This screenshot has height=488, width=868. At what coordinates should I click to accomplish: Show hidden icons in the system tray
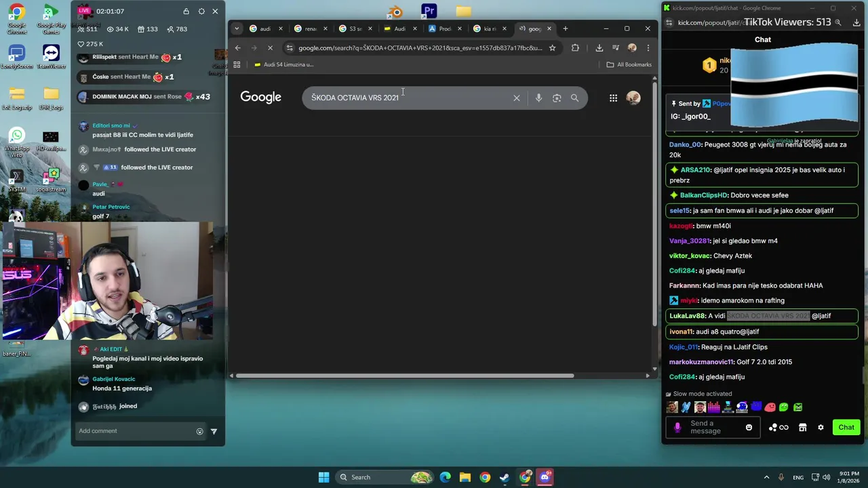pyautogui.click(x=766, y=477)
